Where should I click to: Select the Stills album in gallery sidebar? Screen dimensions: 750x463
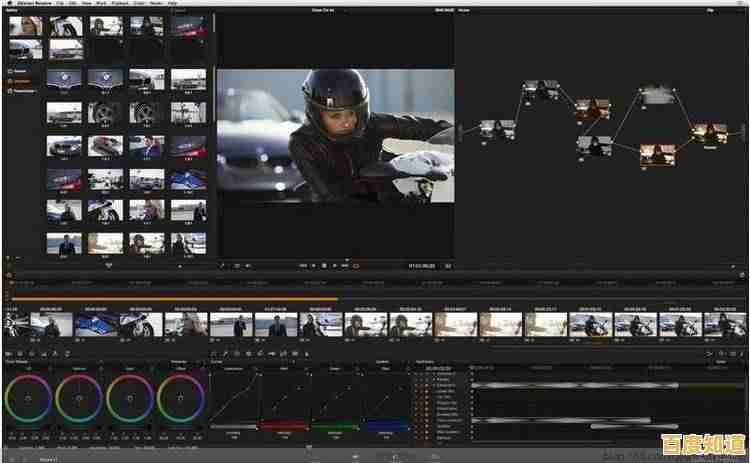pos(20,72)
